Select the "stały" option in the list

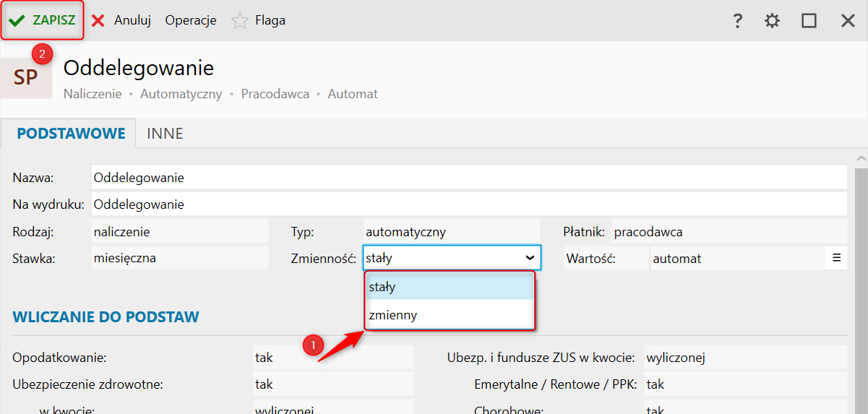point(450,287)
